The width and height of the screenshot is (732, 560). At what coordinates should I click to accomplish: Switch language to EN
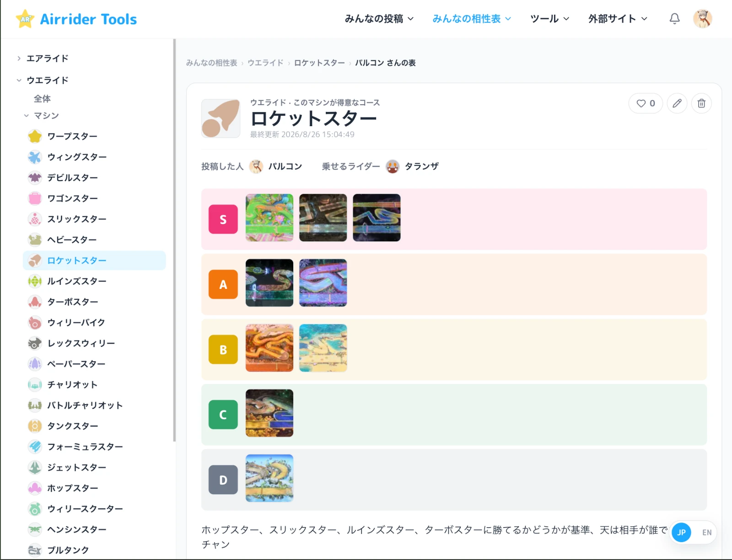[x=707, y=533]
